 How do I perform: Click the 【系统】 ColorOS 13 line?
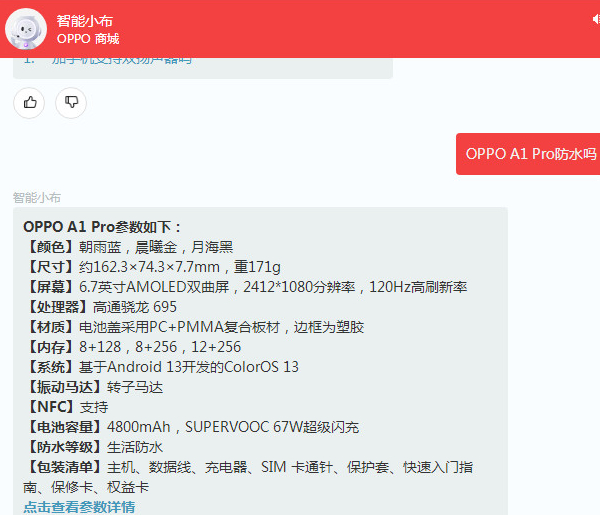click(161, 367)
